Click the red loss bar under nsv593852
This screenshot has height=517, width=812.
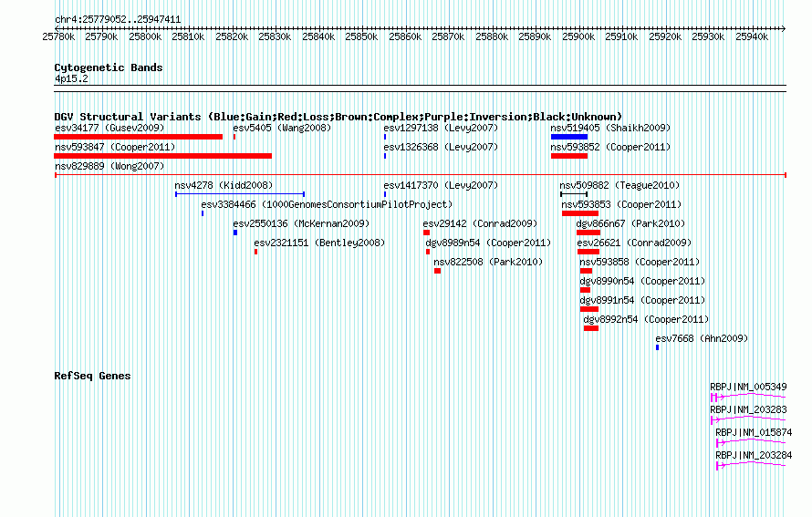point(569,156)
